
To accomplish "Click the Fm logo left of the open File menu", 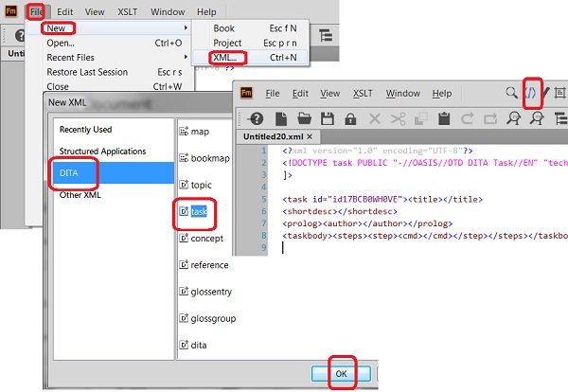I will tap(10, 11).
